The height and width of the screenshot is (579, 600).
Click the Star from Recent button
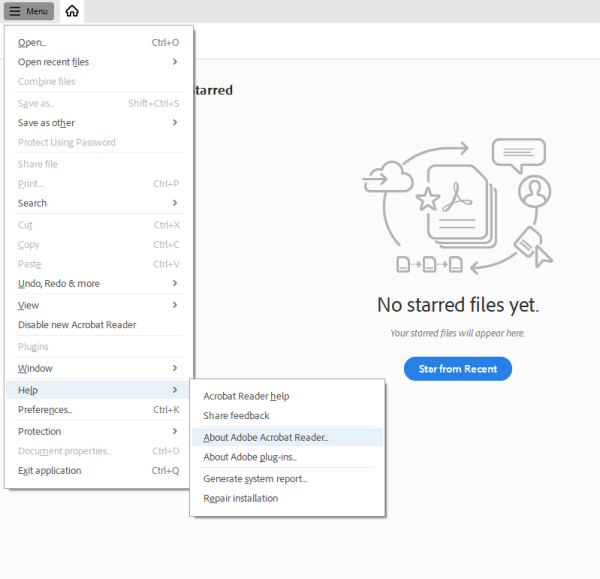[x=458, y=369]
